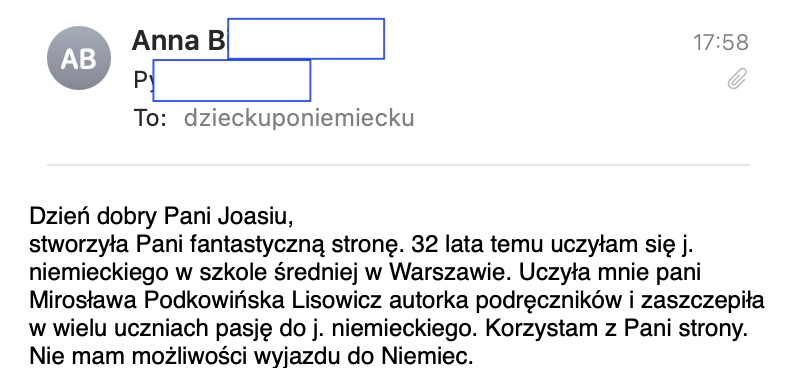
Task: Open the AB sender avatar
Action: click(78, 58)
